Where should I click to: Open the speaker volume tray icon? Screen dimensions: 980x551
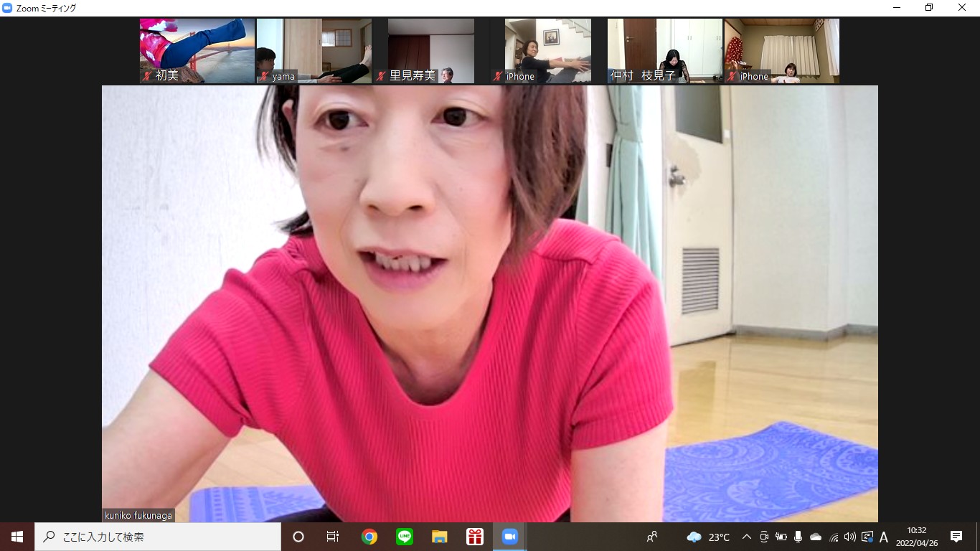point(850,537)
